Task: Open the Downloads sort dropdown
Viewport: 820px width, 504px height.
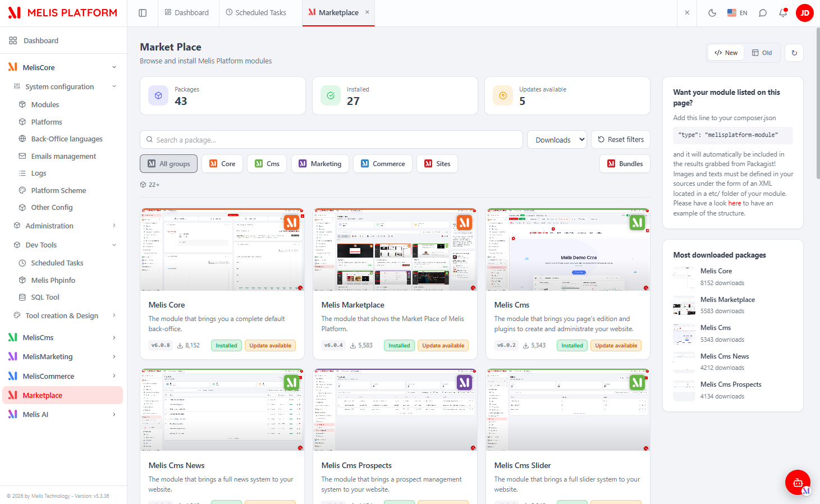Action: 557,140
